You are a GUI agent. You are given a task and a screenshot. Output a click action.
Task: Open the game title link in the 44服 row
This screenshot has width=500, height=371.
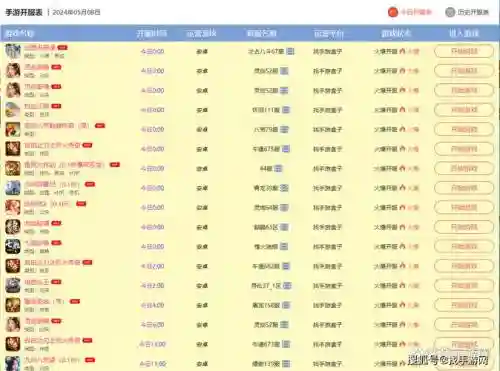[x=64, y=165]
